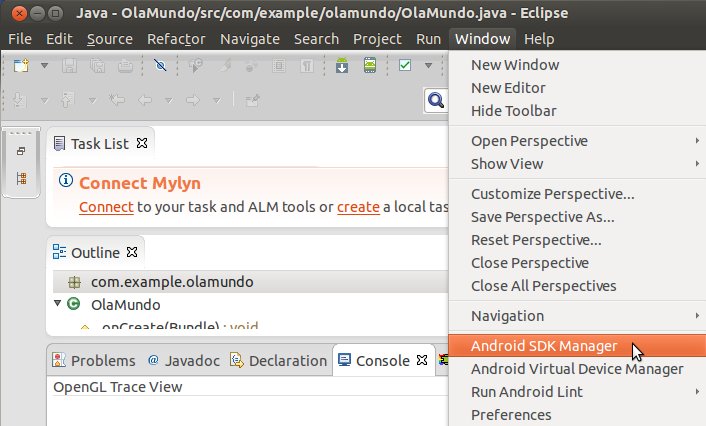The width and height of the screenshot is (706, 426).
Task: Click the Restore icon in left trim
Action: point(21,151)
